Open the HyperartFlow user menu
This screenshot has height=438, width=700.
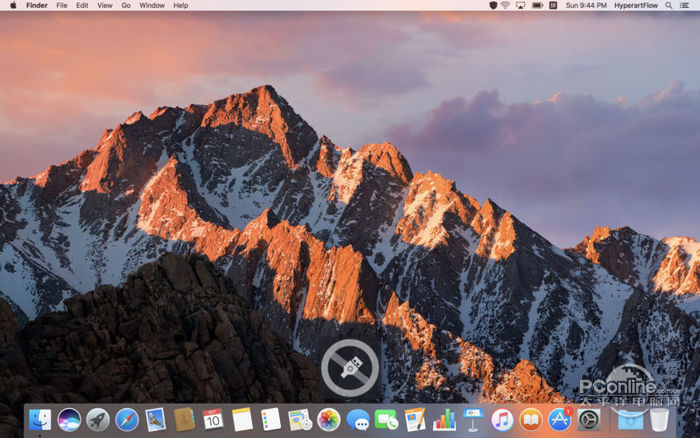[x=634, y=5]
